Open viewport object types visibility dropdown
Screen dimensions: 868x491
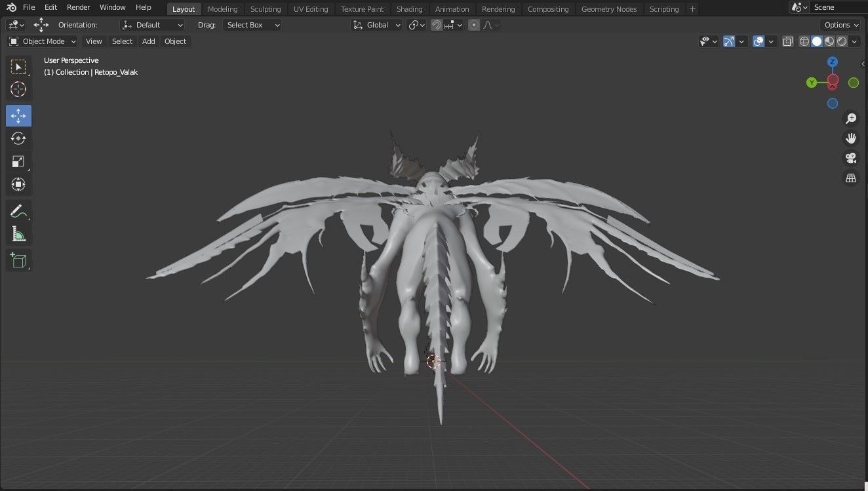tap(709, 41)
